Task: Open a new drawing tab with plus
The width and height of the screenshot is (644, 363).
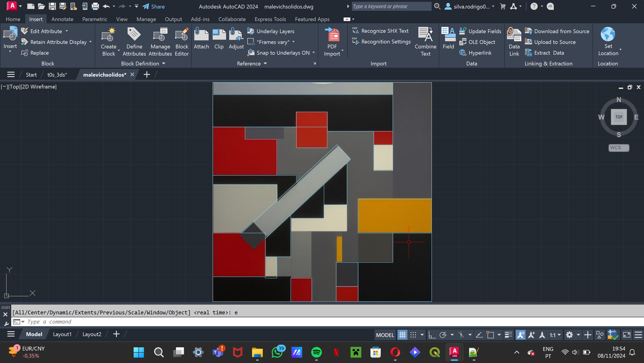Action: [147, 75]
